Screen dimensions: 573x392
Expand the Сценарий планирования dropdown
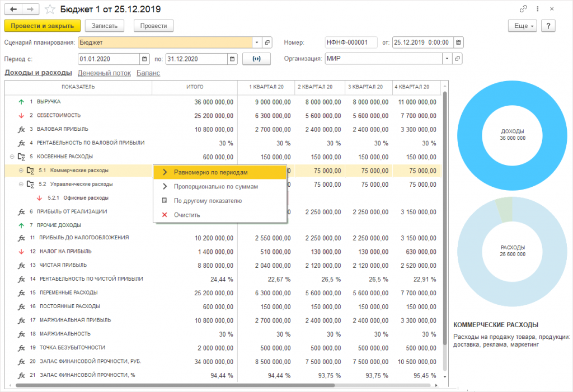point(256,42)
